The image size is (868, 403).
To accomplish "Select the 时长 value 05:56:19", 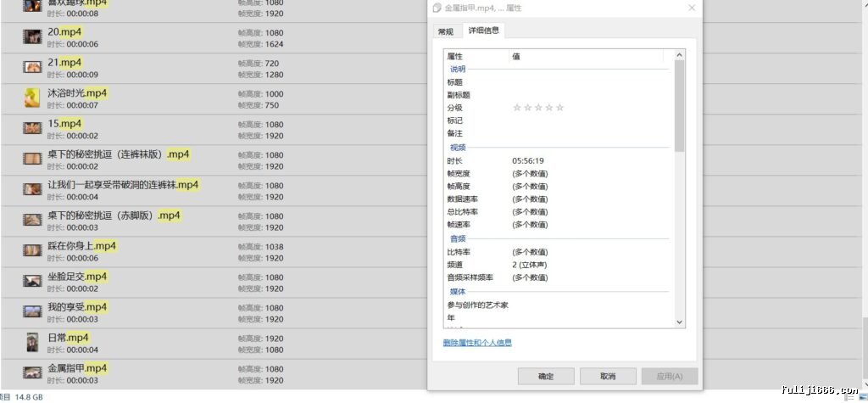I will (x=528, y=160).
